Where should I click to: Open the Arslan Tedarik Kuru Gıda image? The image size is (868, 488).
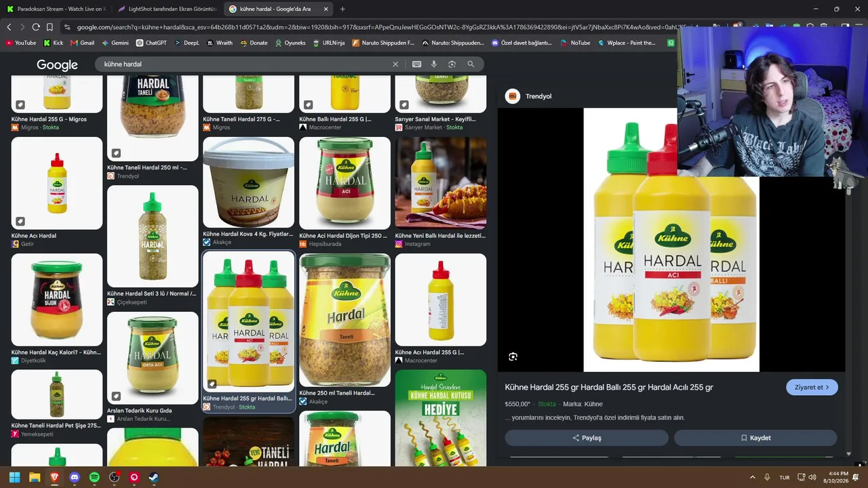(153, 358)
